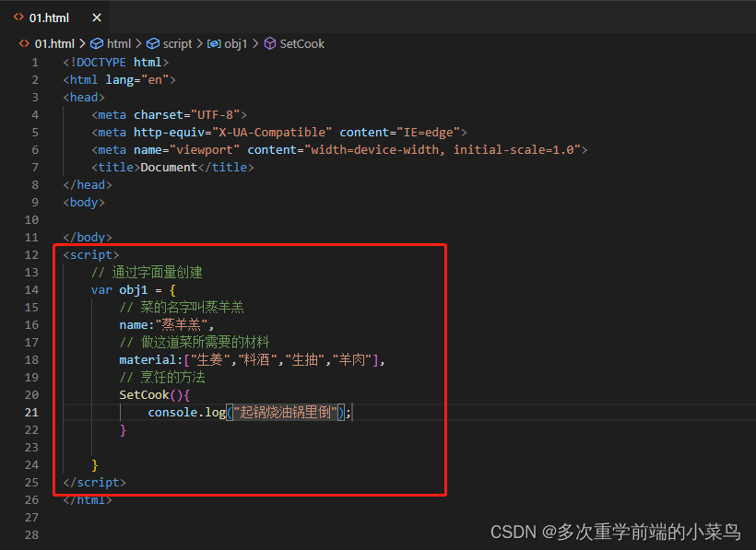
Task: Click the cube icon beside html breadcrumb
Action: tap(97, 44)
